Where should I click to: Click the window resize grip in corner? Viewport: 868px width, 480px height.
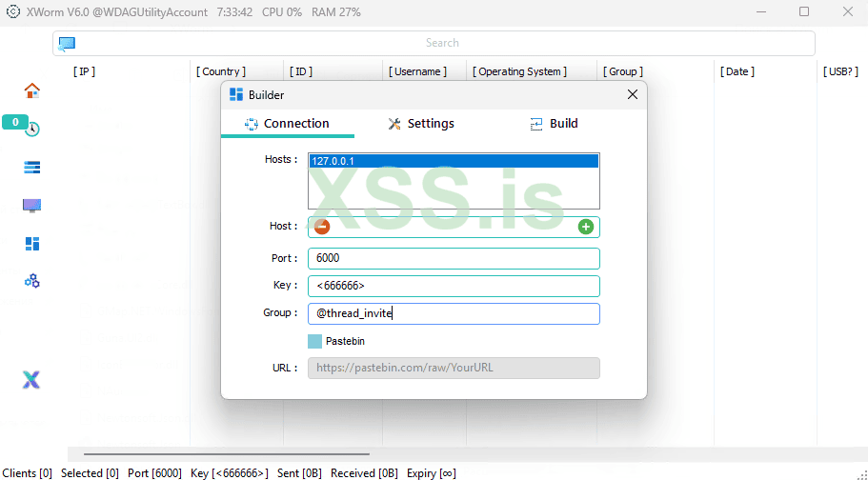[862, 474]
